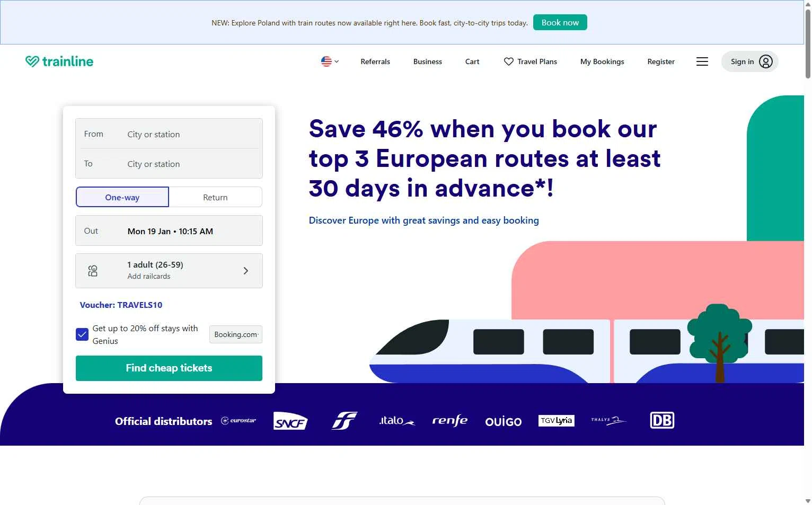The height and width of the screenshot is (505, 812).
Task: Select the Return trip option
Action: pyautogui.click(x=215, y=197)
